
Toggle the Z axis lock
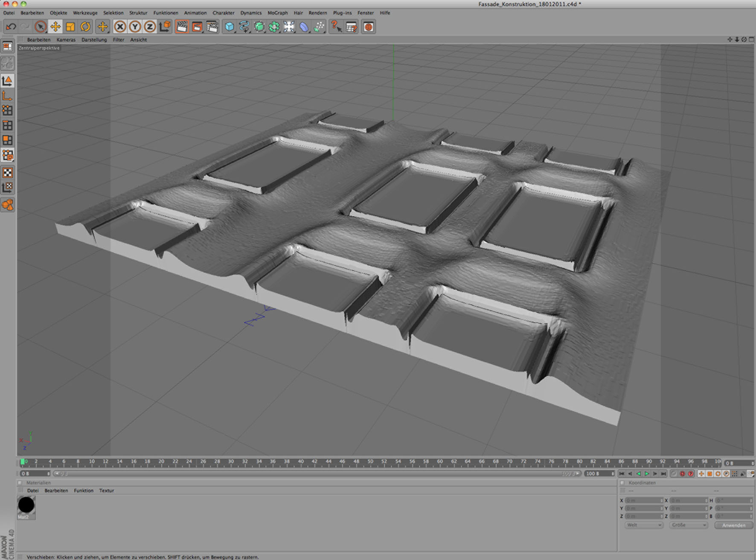(x=150, y=27)
